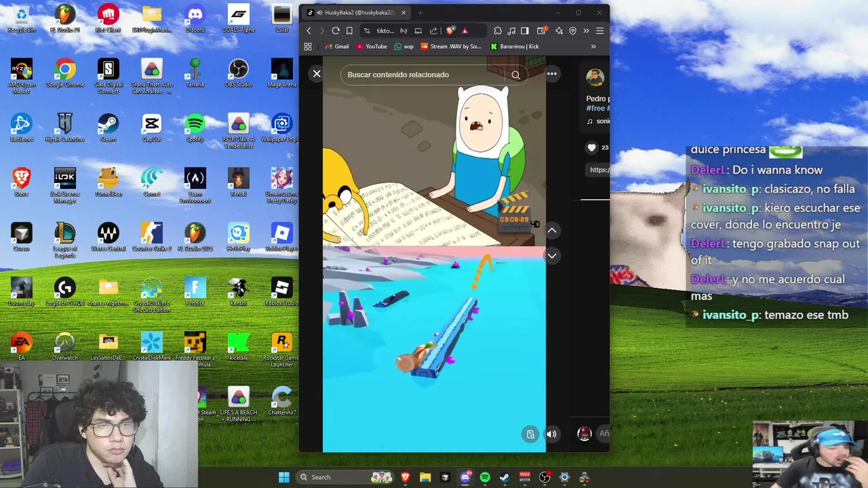868x488 pixels.
Task: Open the browser hamburger main menu
Action: coord(599,30)
